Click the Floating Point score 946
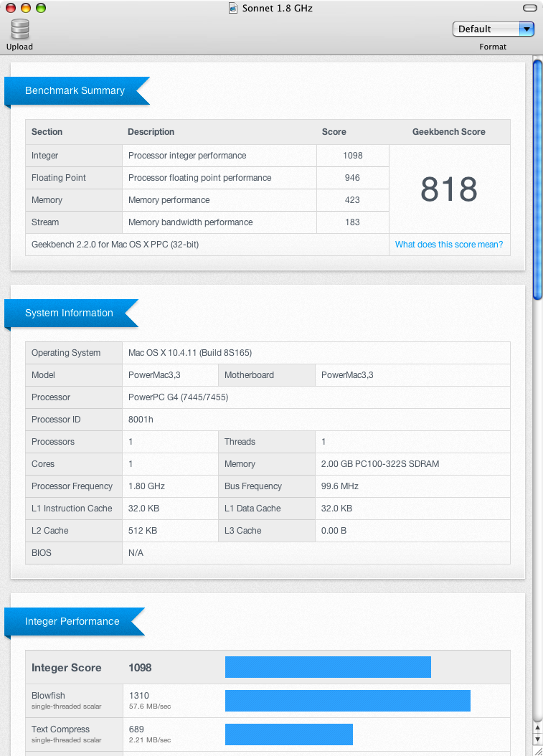This screenshot has height=756, width=543. 352,178
